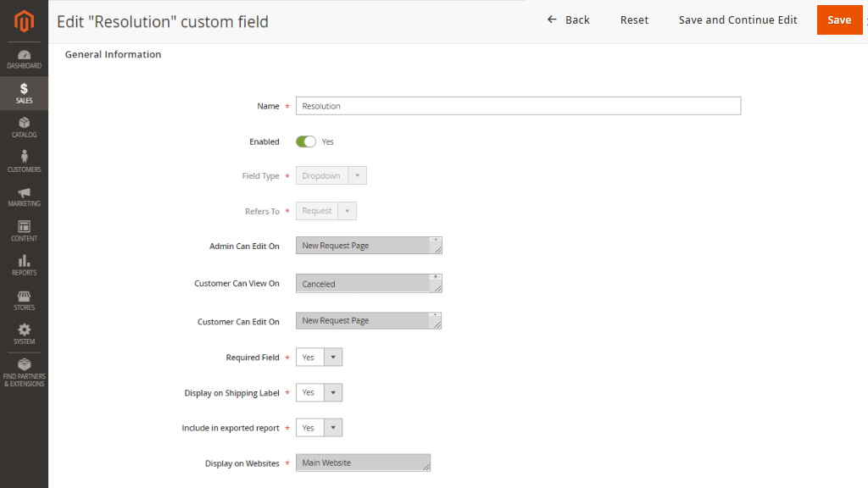Open the Refers To dropdown
Image resolution: width=868 pixels, height=488 pixels.
tap(326, 211)
